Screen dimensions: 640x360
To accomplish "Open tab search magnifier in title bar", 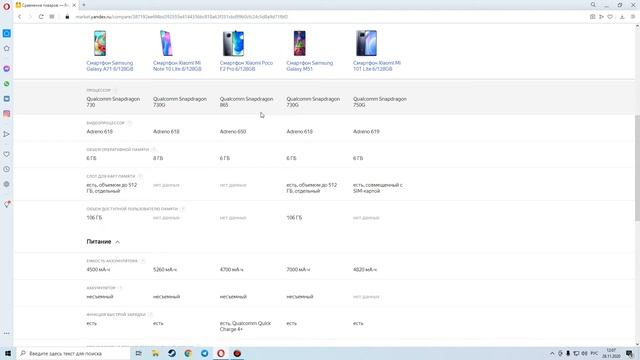I will 593,5.
